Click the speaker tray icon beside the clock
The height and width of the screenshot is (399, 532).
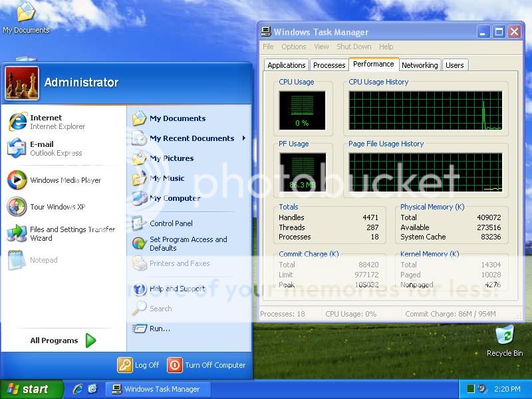(x=481, y=389)
